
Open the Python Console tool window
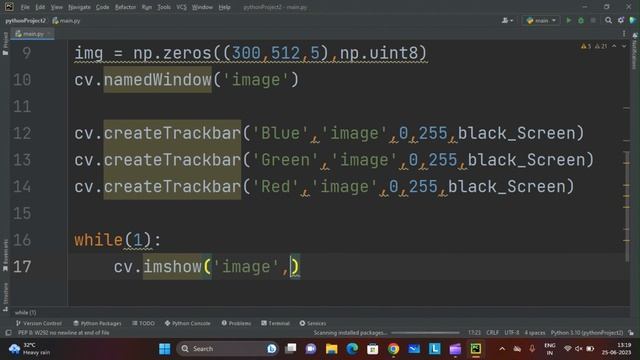[x=187, y=323]
